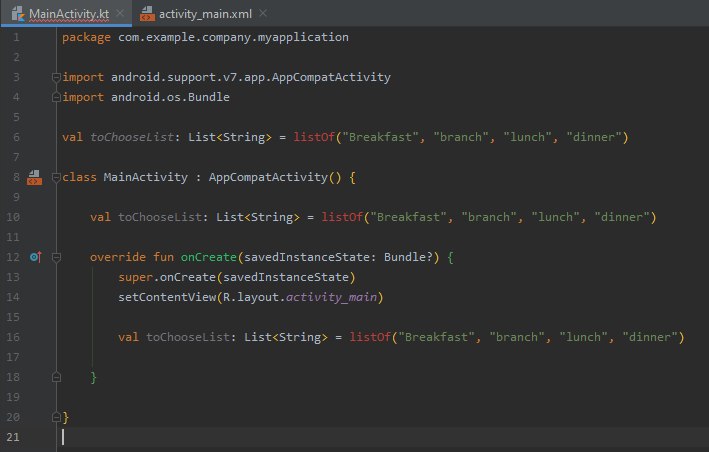Click Bundle? type on line 12
The image size is (709, 452).
(408, 257)
